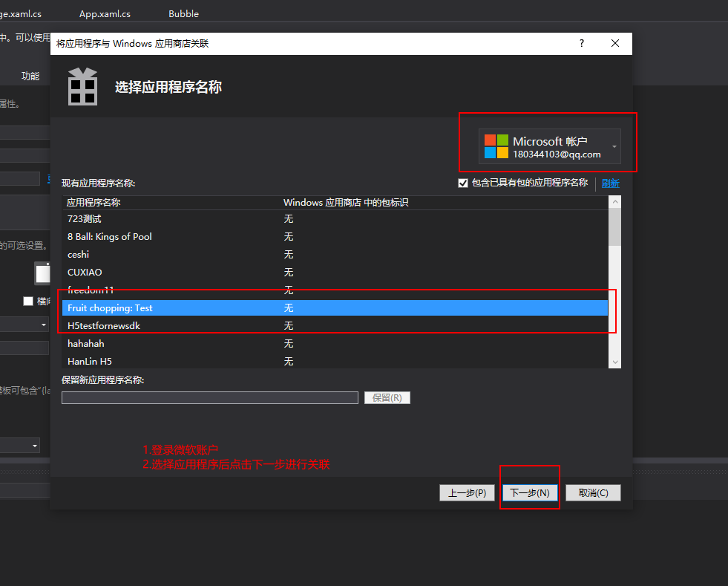Click the 刷新 refresh link
Viewport: 728px width, 586px height.
click(610, 183)
